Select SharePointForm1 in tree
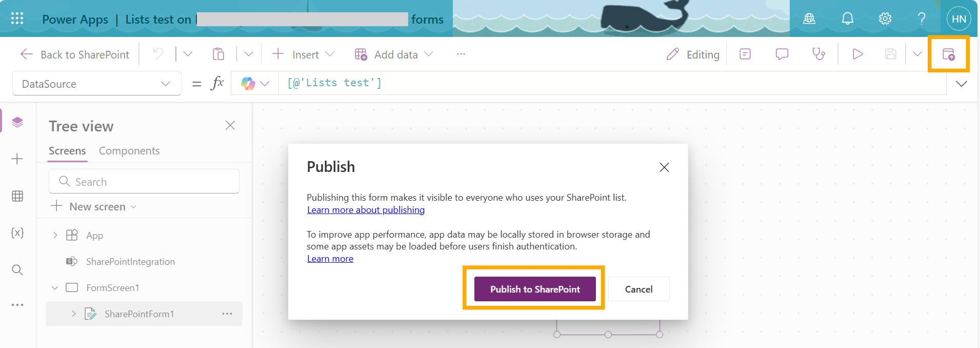Image resolution: width=980 pixels, height=348 pixels. pos(139,314)
